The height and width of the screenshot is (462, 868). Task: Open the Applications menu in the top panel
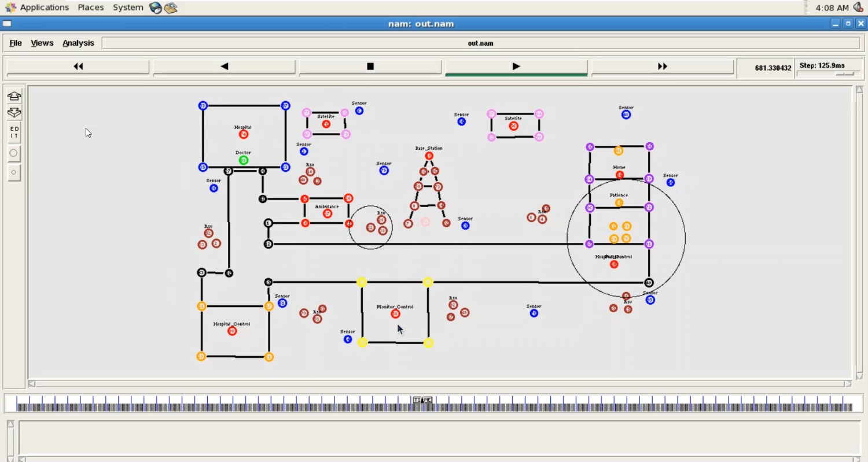(x=43, y=8)
